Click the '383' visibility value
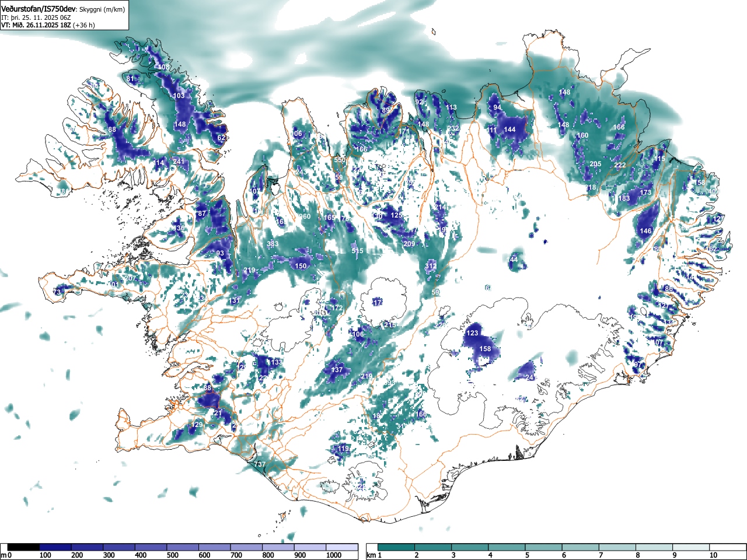Image resolution: width=747 pixels, height=560 pixels. click(x=273, y=244)
